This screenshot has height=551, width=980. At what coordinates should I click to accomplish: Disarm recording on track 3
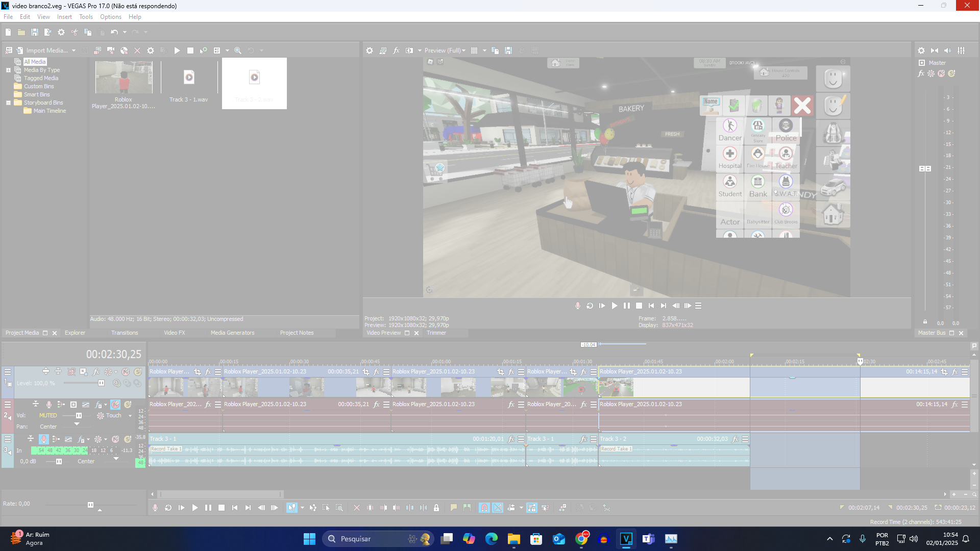point(44,439)
